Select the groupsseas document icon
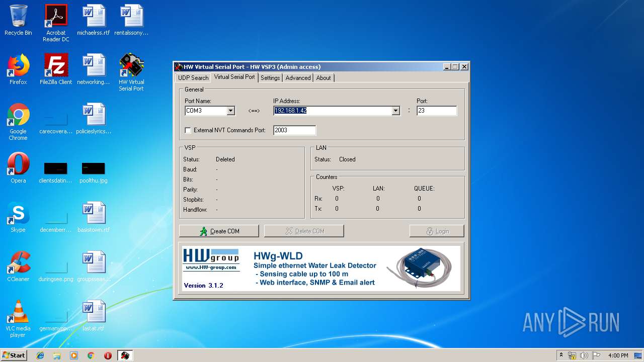Image resolution: width=644 pixels, height=362 pixels. coord(94,266)
